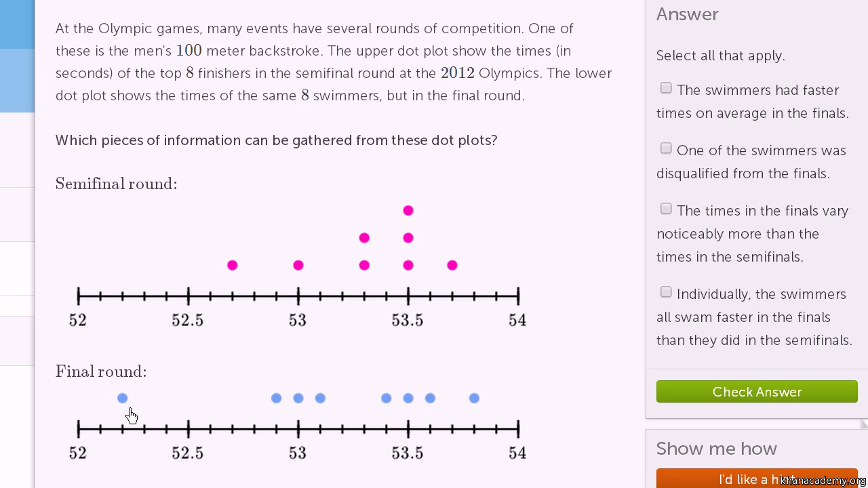Click the Show me how panel header
The width and height of the screenshot is (868, 488).
tap(717, 449)
